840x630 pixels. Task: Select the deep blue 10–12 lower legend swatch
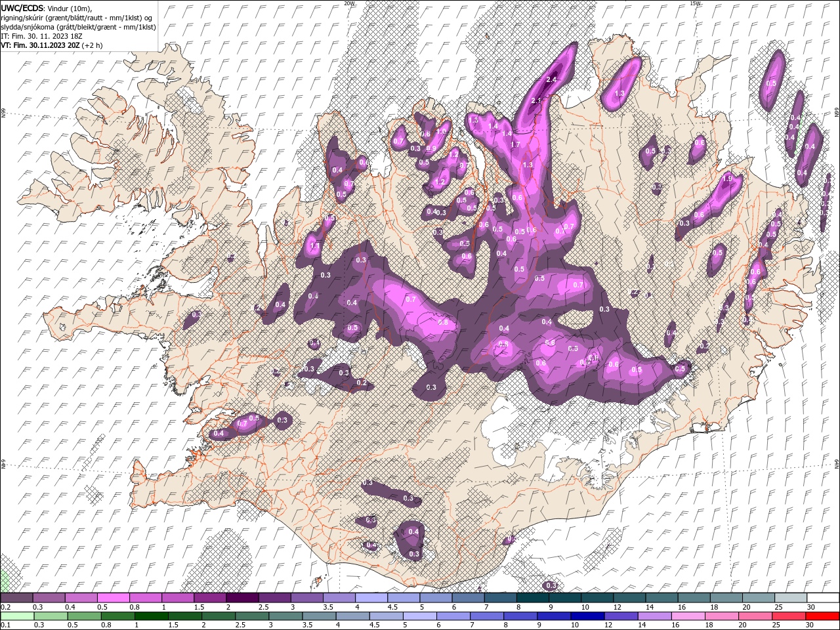(x=587, y=616)
